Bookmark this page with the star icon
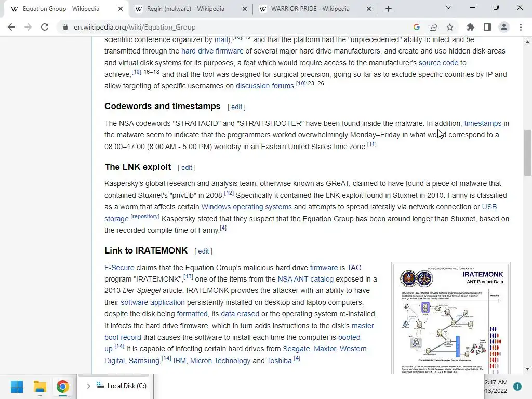Viewport: 532px width, 399px height. click(450, 27)
